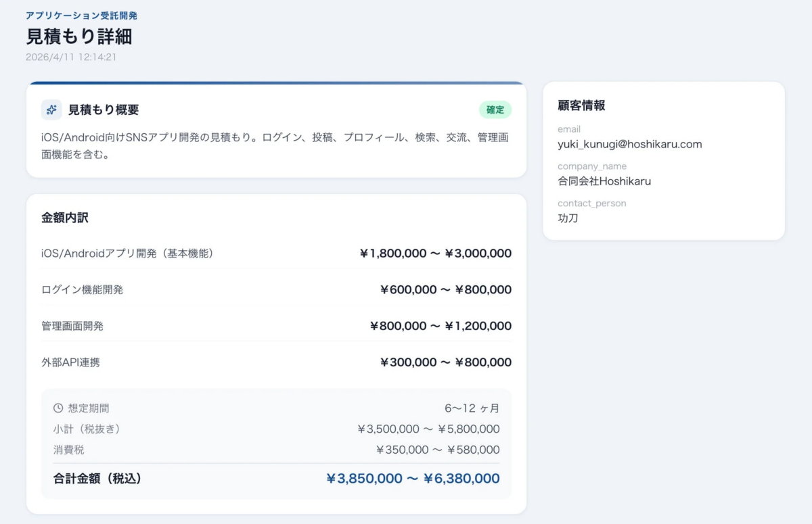This screenshot has height=524, width=812.
Task: Click the clock icon next to 想定期間
Action: 57,407
